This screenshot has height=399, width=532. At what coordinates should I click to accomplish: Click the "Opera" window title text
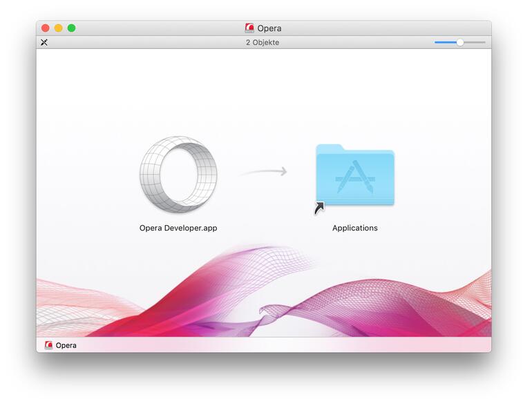269,28
